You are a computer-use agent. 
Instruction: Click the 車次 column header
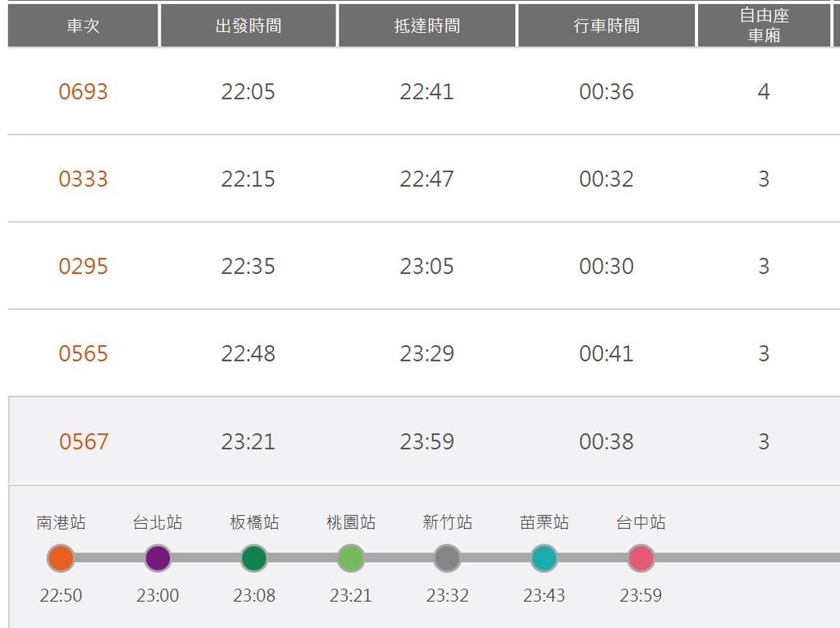83,25
